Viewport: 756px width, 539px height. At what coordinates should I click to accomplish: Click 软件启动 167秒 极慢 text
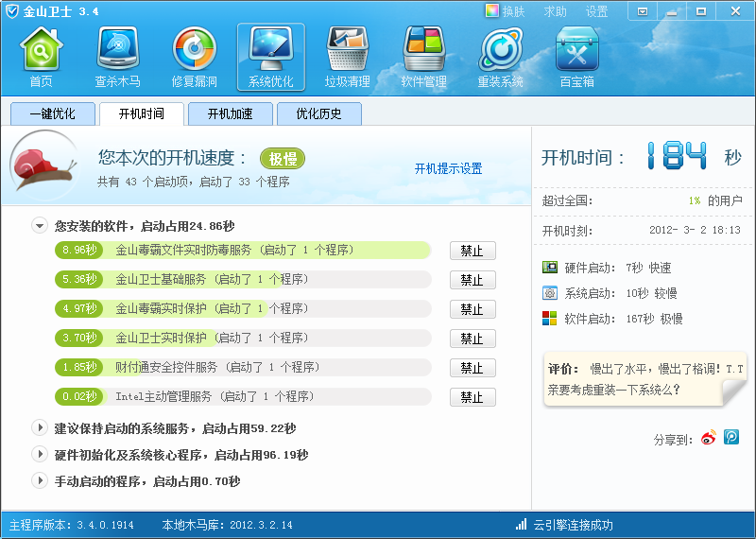[624, 319]
